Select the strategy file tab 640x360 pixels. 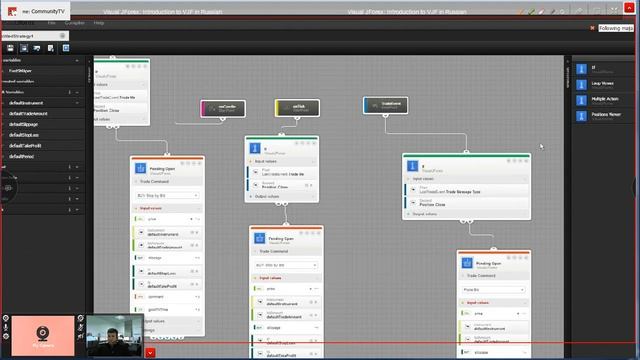(x=35, y=36)
